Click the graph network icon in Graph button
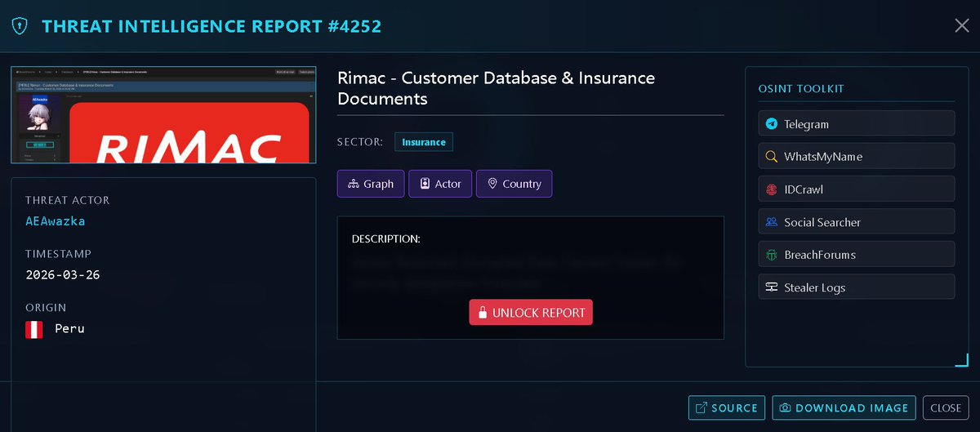Screen dimensions: 980x432 [x=353, y=184]
